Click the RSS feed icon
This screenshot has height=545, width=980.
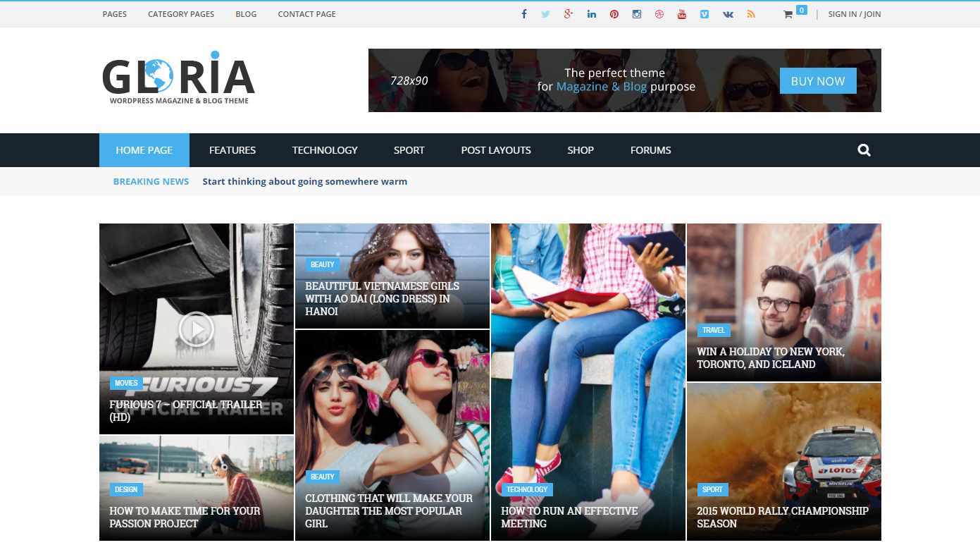(x=751, y=13)
